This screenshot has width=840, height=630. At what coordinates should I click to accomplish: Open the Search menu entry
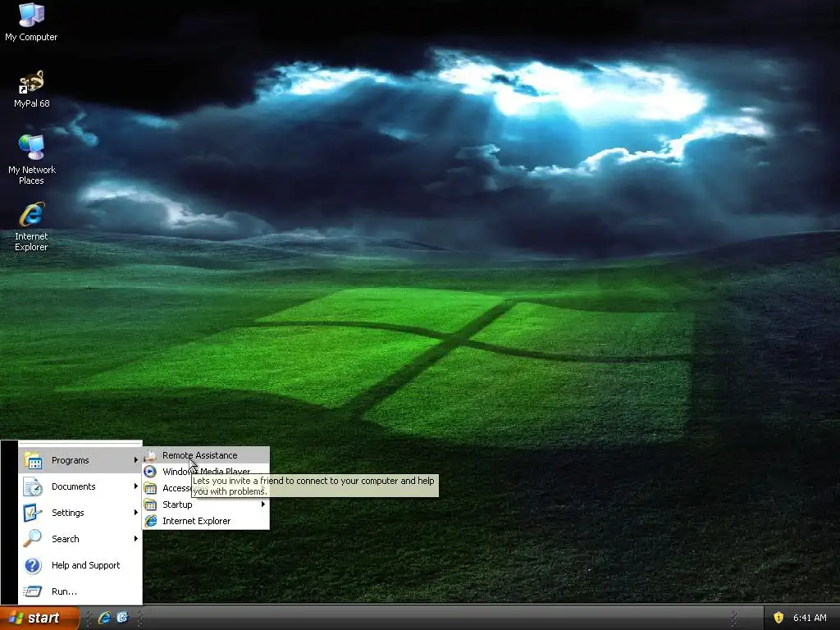(80, 539)
